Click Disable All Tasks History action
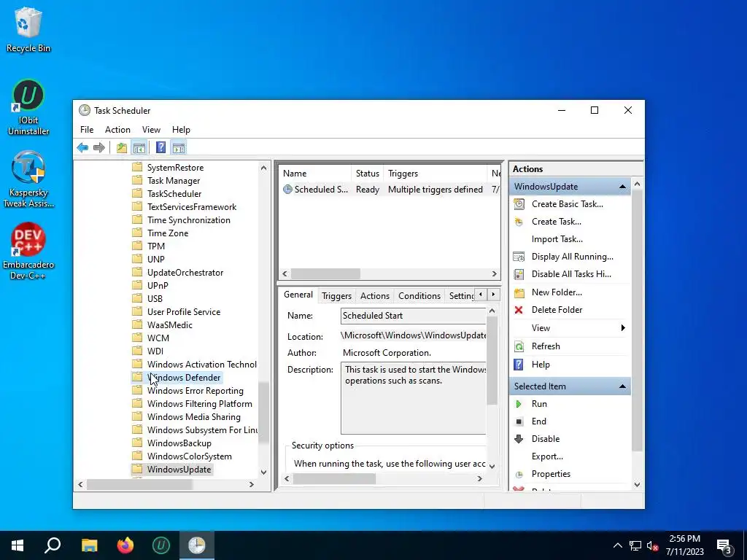Viewport: 747px width, 560px height. click(571, 274)
